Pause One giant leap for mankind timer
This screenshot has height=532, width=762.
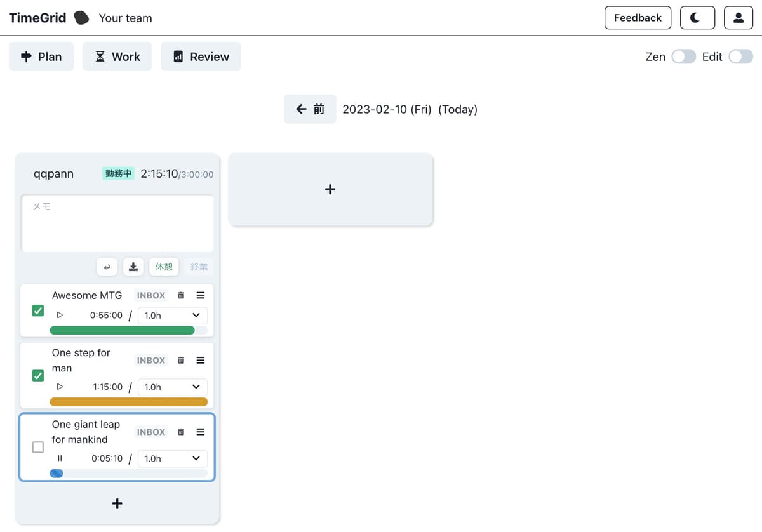click(x=59, y=458)
